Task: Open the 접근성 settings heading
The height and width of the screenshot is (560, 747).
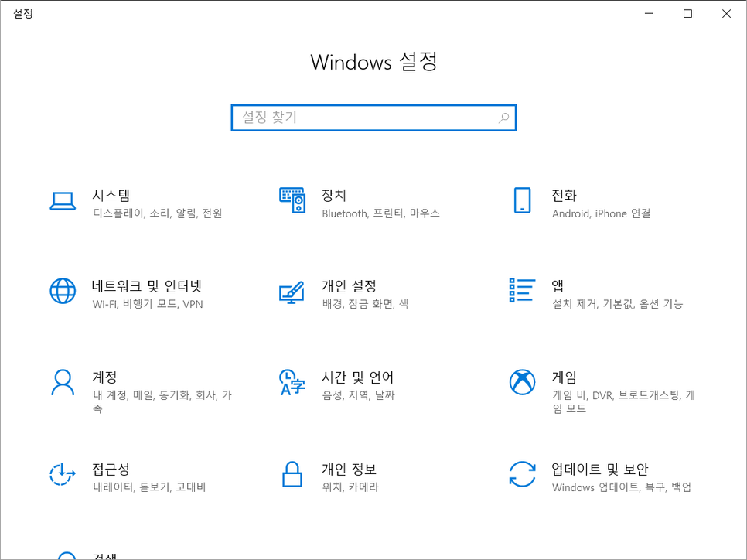Action: coord(111,469)
